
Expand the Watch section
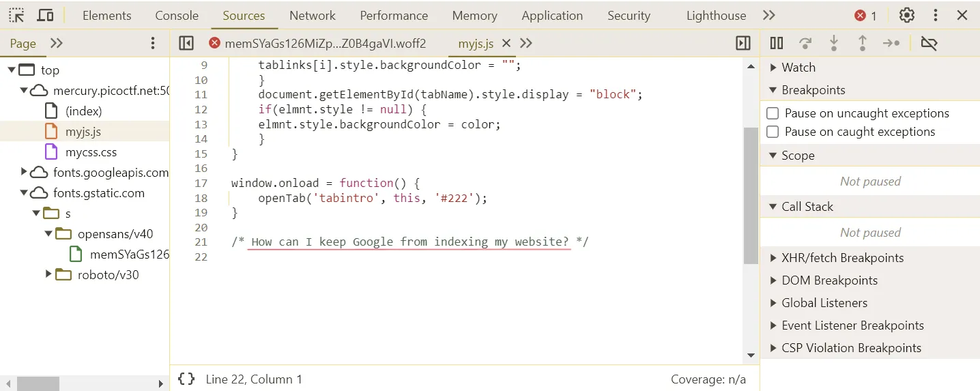[x=773, y=68]
